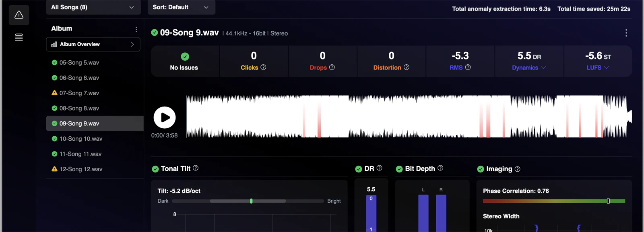Open the All Songs (8) filter dropdown

point(93,7)
